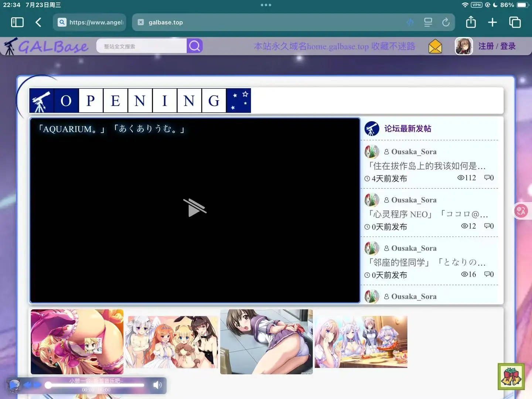
Task: Tap the translate icon in address bar
Action: point(410,22)
